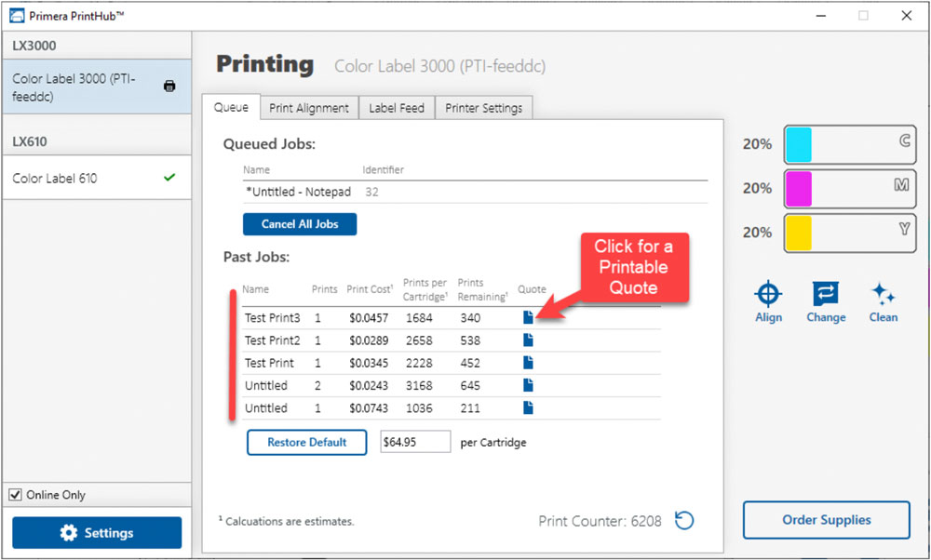This screenshot has width=931, height=560.
Task: Click Test Print3 job name
Action: (273, 318)
